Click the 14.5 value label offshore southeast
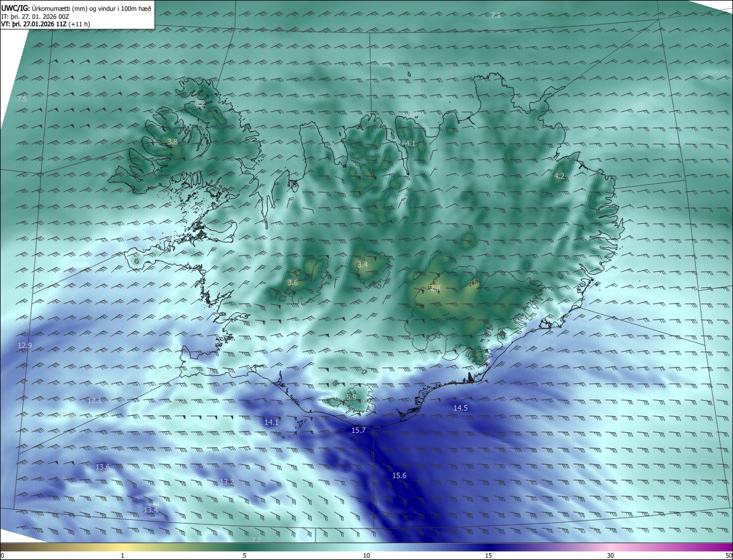Viewport: 733px width, 560px height. point(460,408)
